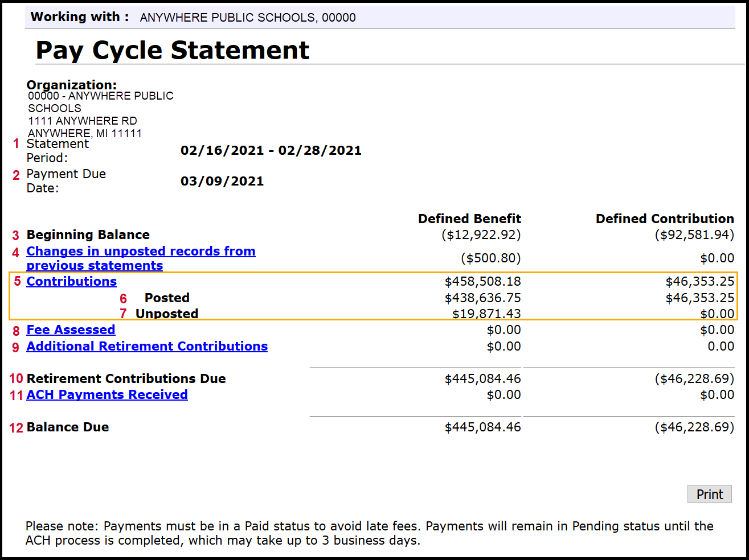Click the Defined Benefit column header
The image size is (749, 560).
click(x=469, y=219)
